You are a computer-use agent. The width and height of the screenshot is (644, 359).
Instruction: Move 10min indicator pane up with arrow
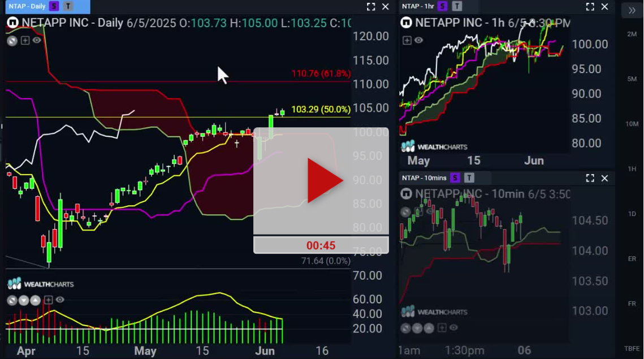tap(429, 328)
